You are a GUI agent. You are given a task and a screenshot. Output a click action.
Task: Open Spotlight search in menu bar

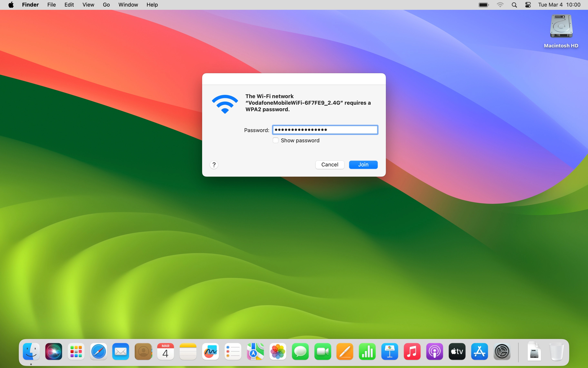coord(514,5)
